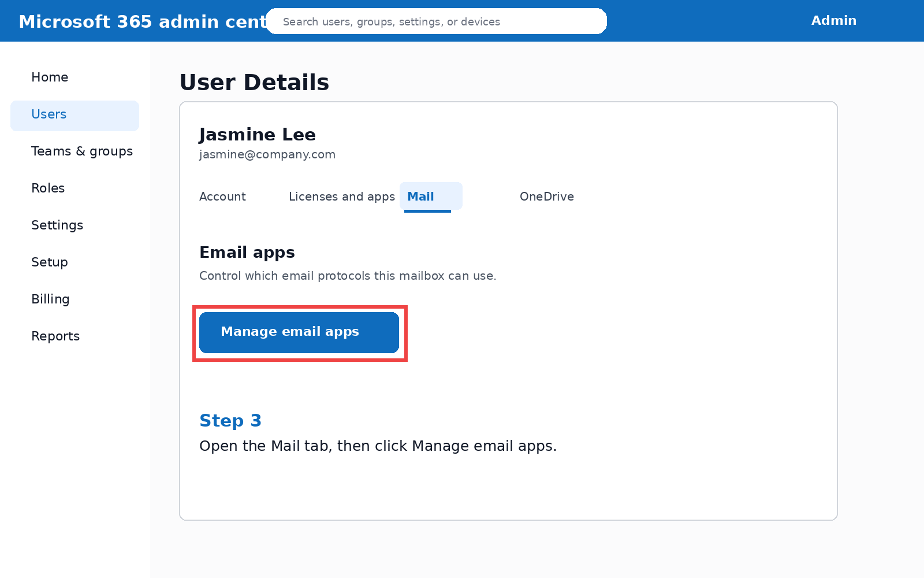Select the Mail tab
Screen dimensions: 924x578
coord(431,197)
